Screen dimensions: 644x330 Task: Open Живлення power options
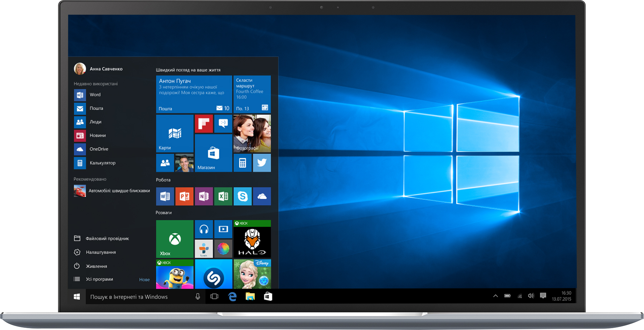coord(96,266)
